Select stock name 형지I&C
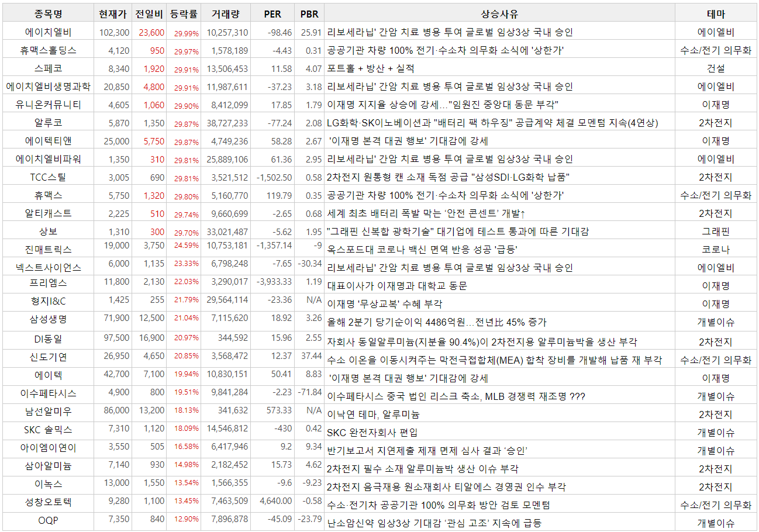The image size is (759, 532). 48,301
